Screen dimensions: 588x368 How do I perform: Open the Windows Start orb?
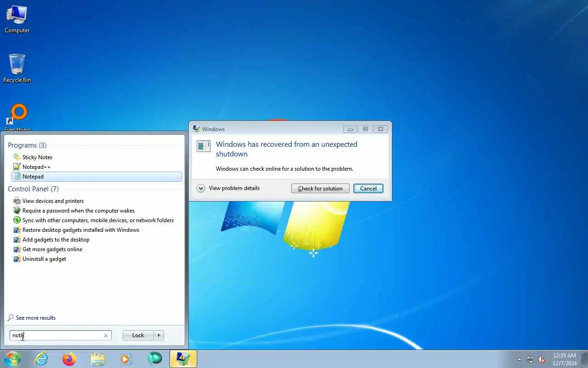12,359
